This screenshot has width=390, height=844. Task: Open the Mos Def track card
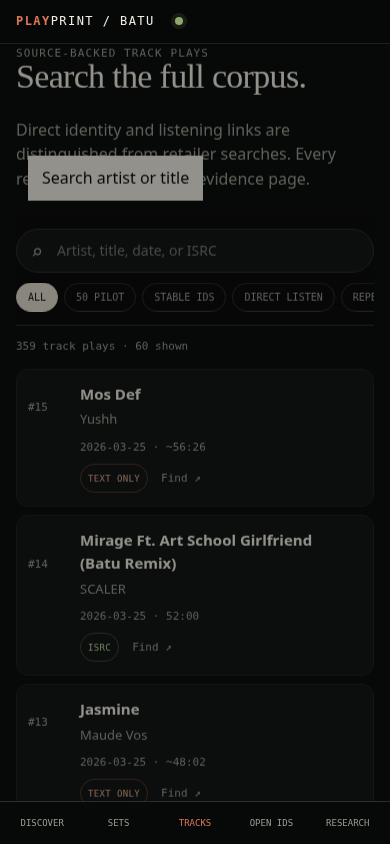click(x=195, y=438)
